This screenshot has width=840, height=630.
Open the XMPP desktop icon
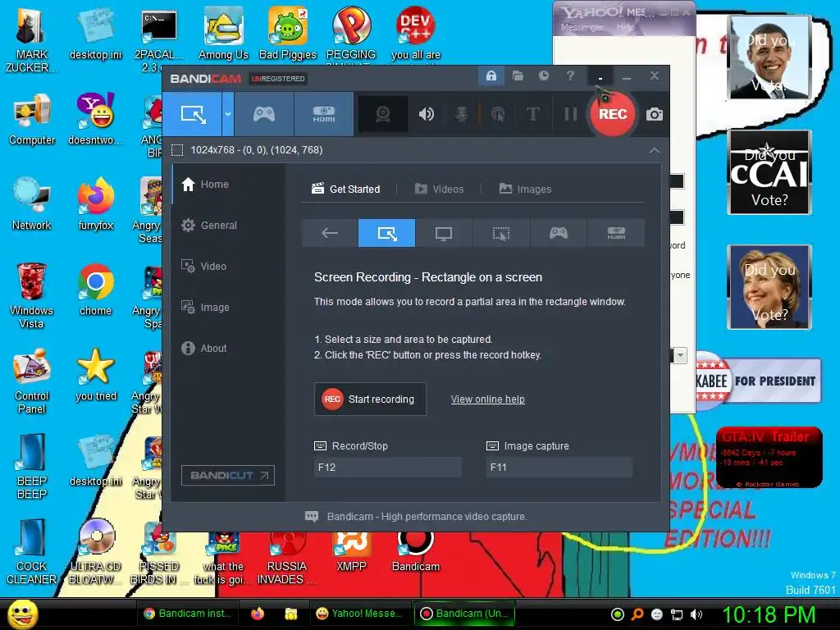(351, 549)
